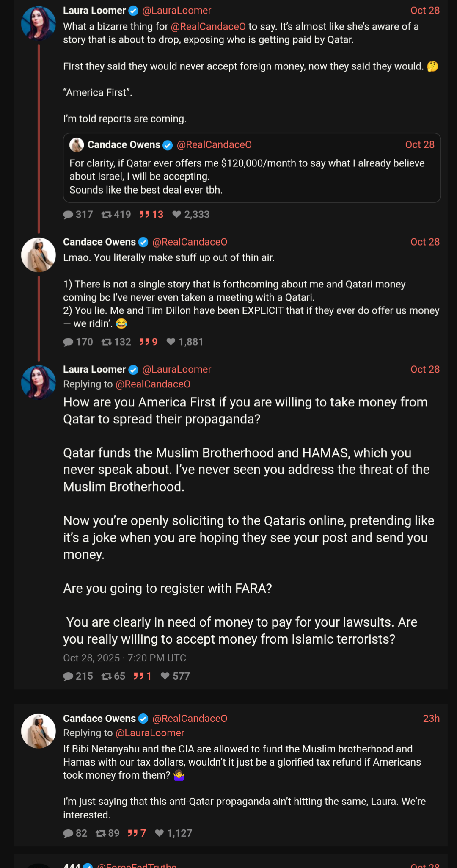Screen dimensions: 457x868
Task: Click quote icon showing 7 quotes
Action: (133, 833)
